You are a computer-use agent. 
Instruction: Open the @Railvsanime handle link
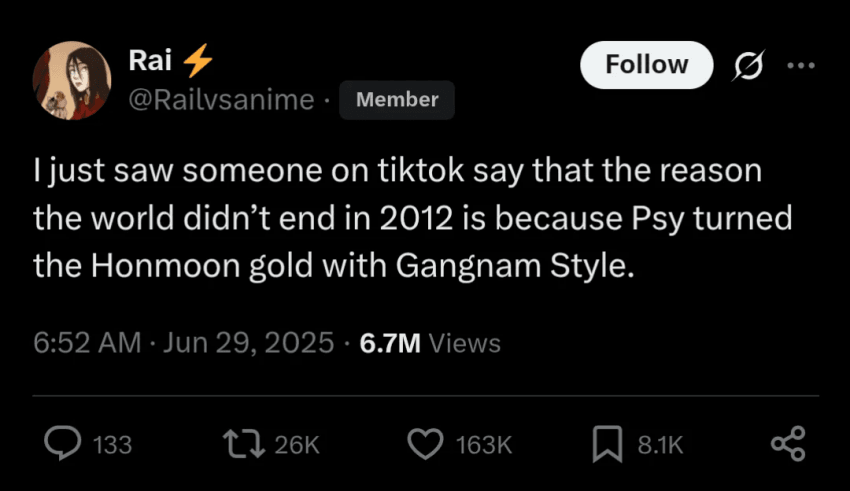point(221,100)
